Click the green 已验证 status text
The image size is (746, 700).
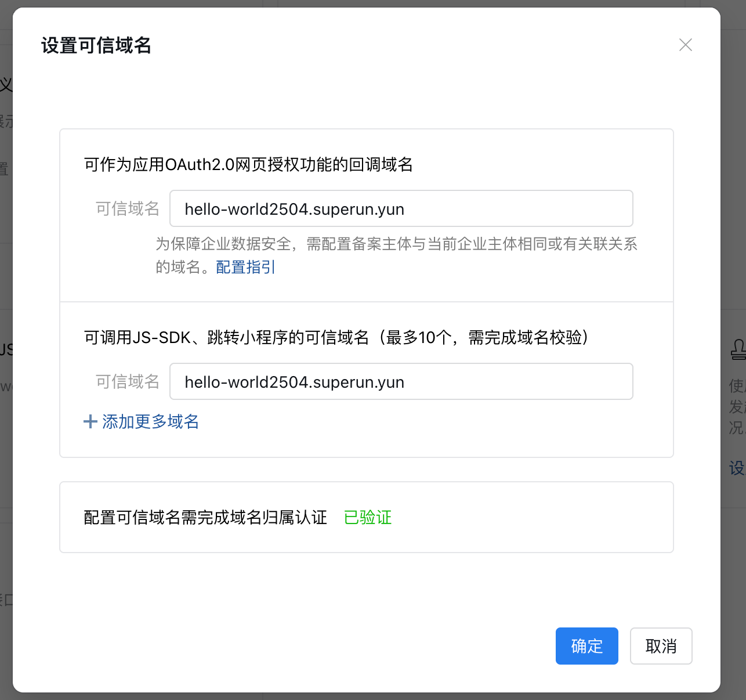pos(368,517)
